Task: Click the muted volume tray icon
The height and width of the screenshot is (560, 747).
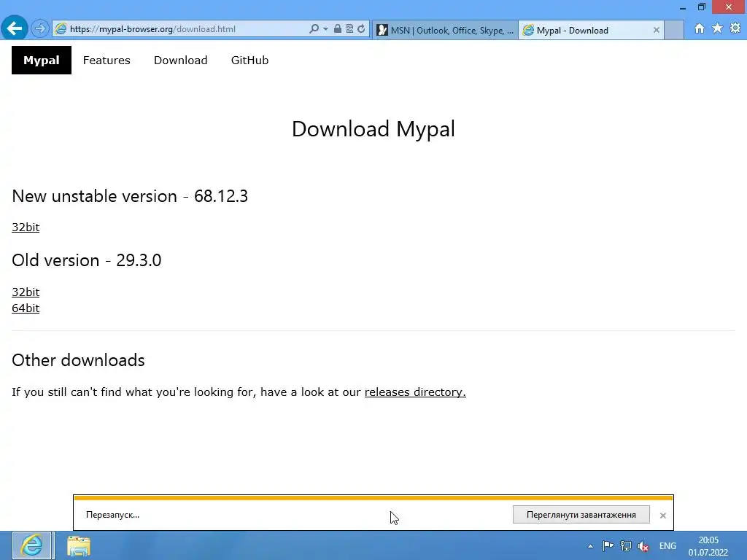Action: [x=643, y=546]
